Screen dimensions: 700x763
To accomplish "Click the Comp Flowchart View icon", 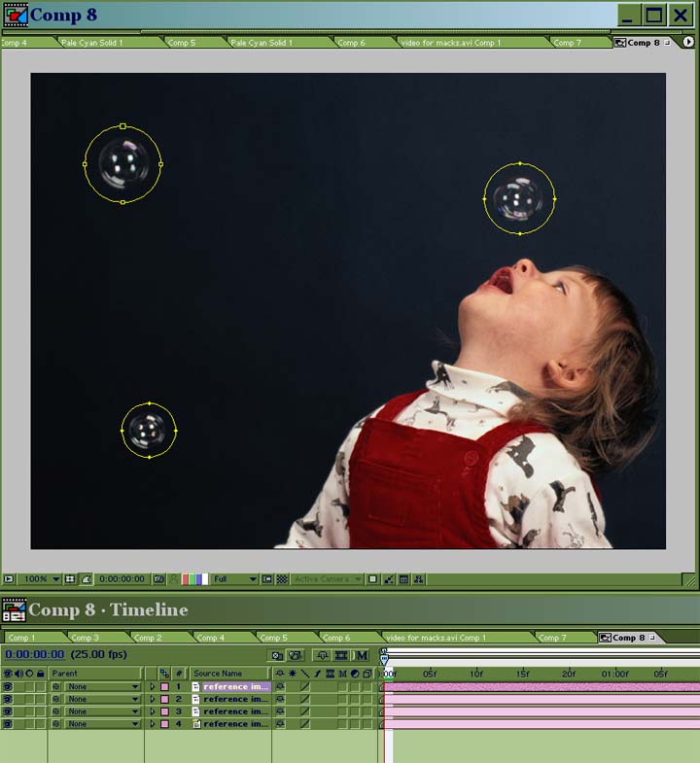I will click(419, 579).
